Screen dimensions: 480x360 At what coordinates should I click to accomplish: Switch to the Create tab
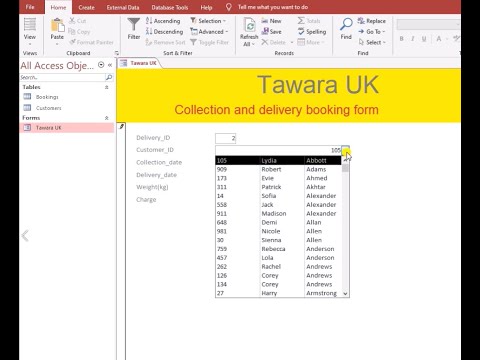pyautogui.click(x=87, y=7)
